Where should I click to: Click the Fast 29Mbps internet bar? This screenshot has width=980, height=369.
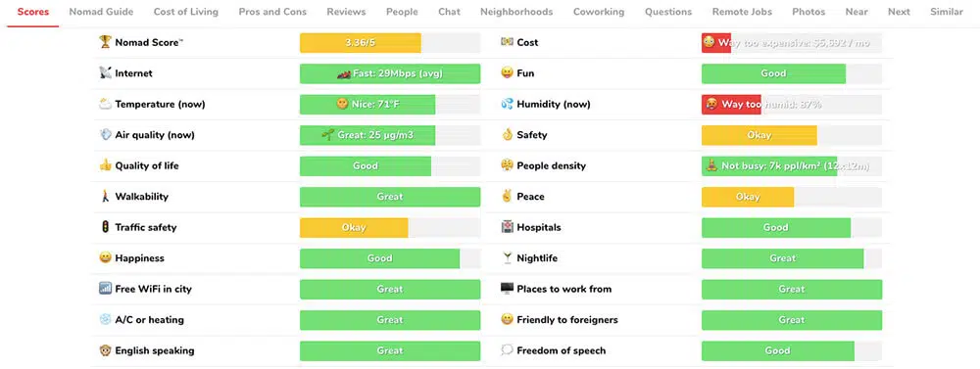pyautogui.click(x=390, y=73)
